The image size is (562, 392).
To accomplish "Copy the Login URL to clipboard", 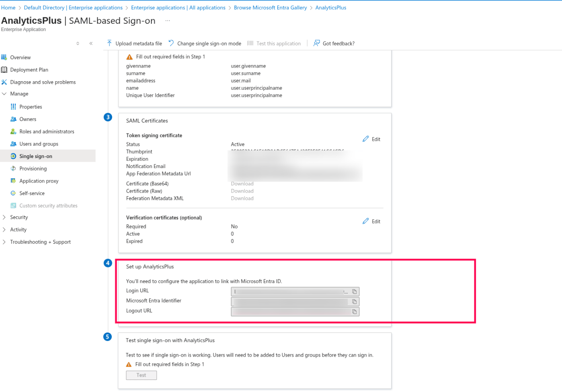I will 355,291.
